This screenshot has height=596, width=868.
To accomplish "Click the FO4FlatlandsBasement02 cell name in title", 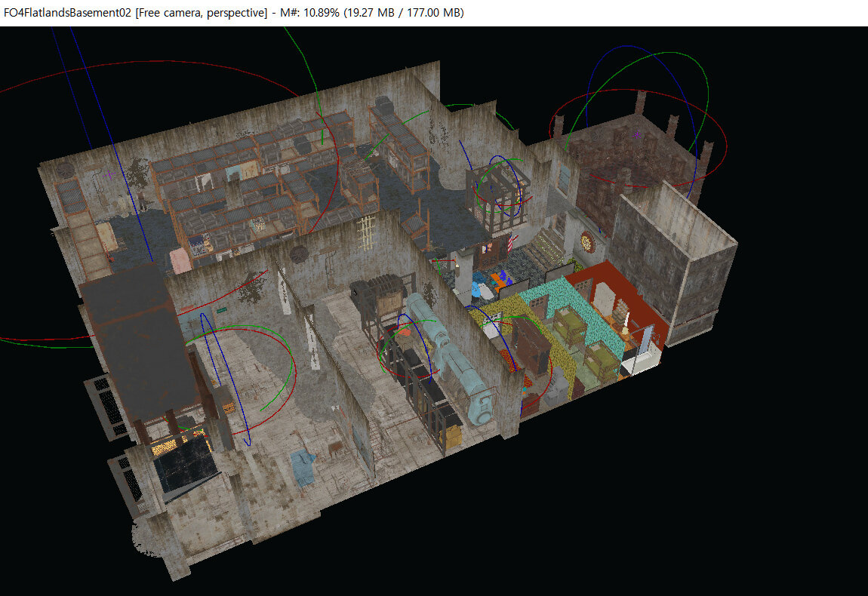I will click(x=67, y=12).
